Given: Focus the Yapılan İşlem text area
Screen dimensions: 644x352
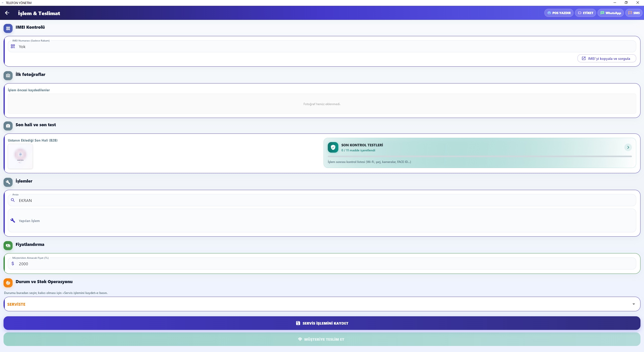Looking at the screenshot, I should point(322,221).
